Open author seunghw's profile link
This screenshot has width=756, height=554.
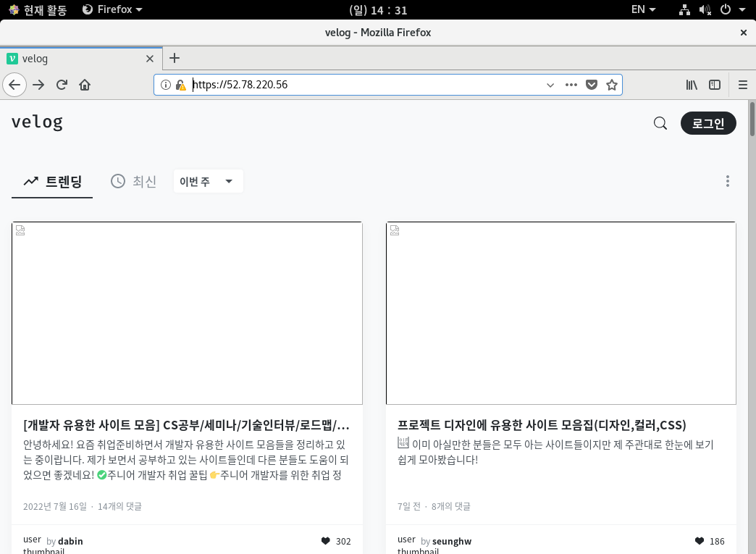(x=452, y=541)
